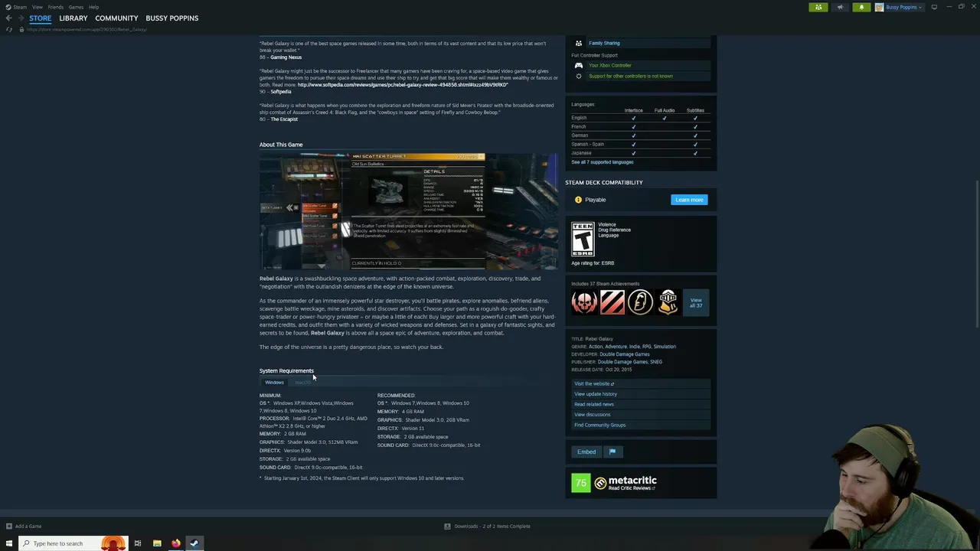Click the Steam Deck Playable status icon
This screenshot has width=980, height=551.
coord(578,200)
